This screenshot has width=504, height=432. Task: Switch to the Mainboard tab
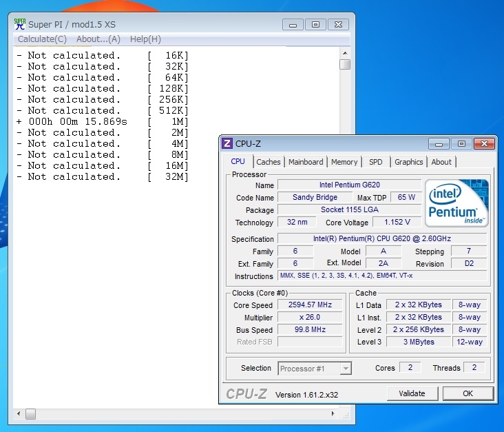306,162
